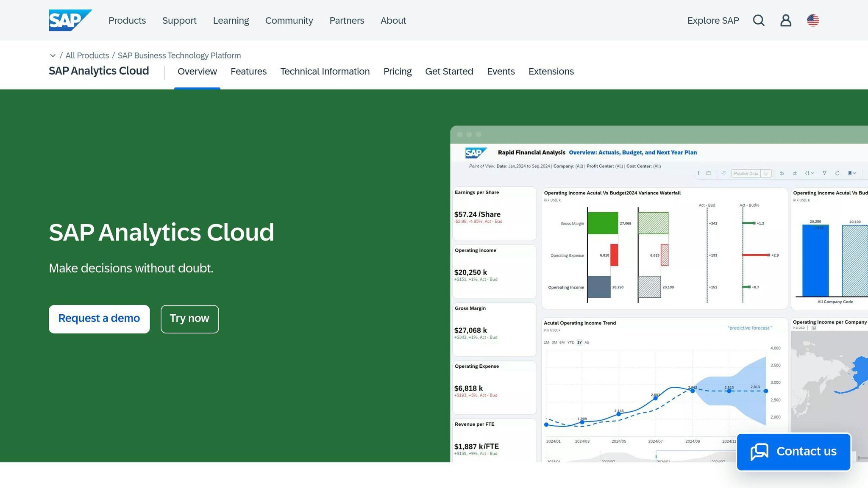Screen dimensions: 868x488
Task: Switch to the Technical Information tab
Action: point(325,72)
